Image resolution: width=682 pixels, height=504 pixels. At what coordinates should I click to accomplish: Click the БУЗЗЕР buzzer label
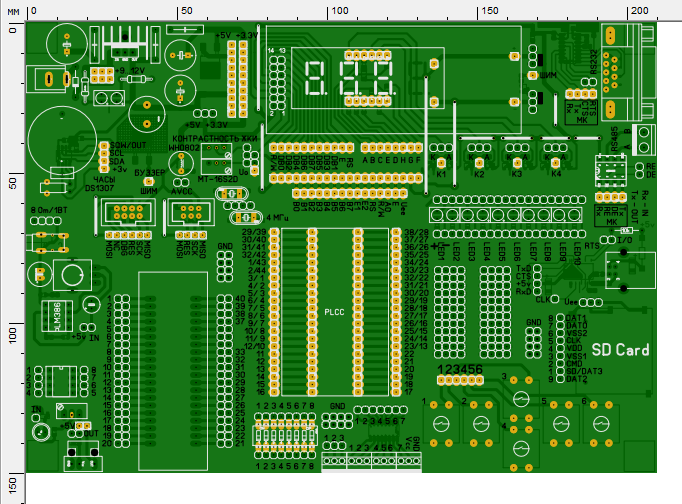(150, 172)
